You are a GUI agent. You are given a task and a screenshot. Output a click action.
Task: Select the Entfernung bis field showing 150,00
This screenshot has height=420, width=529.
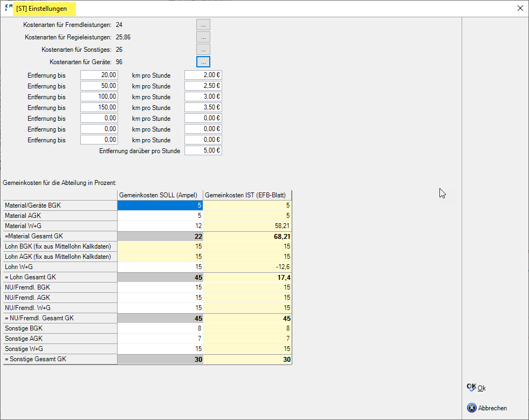click(x=99, y=108)
